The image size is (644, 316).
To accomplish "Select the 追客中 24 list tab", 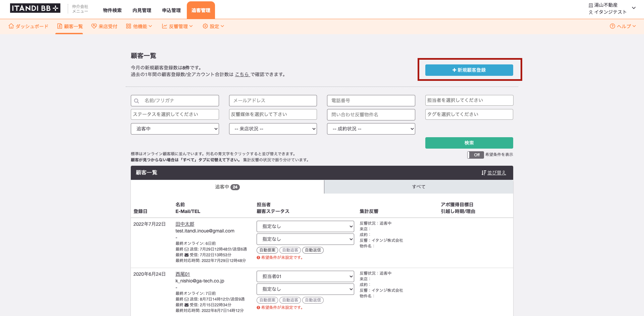I will click(227, 187).
